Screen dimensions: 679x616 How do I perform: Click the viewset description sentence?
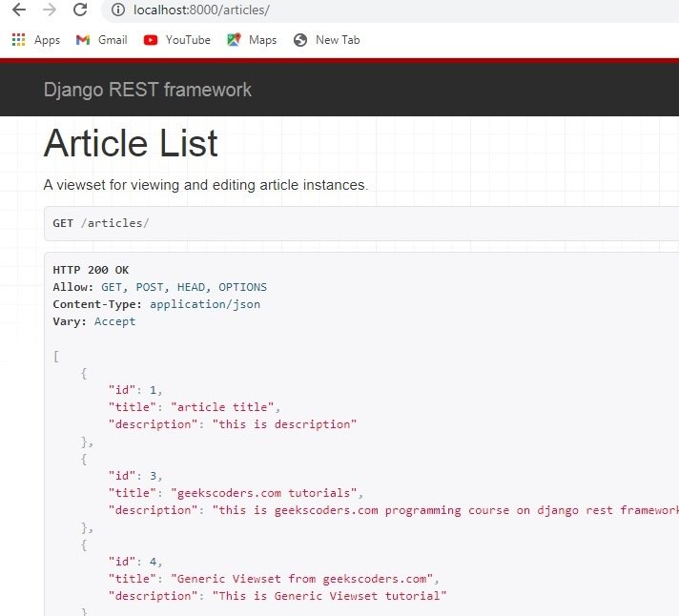(206, 185)
